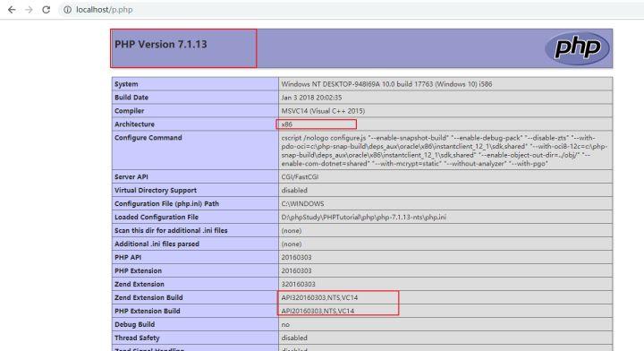Click the Build Date value
The image size is (644, 351).
[311, 98]
